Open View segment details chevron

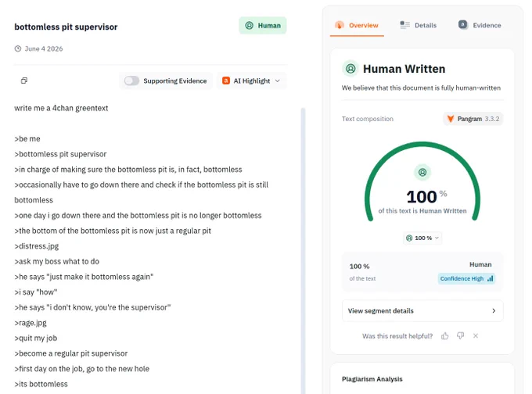[494, 310]
